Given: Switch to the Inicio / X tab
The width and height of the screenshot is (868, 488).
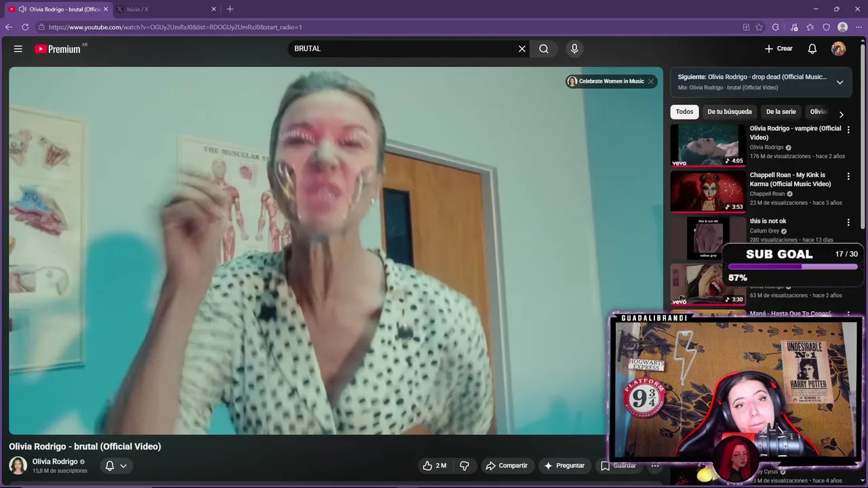Looking at the screenshot, I should click(166, 9).
